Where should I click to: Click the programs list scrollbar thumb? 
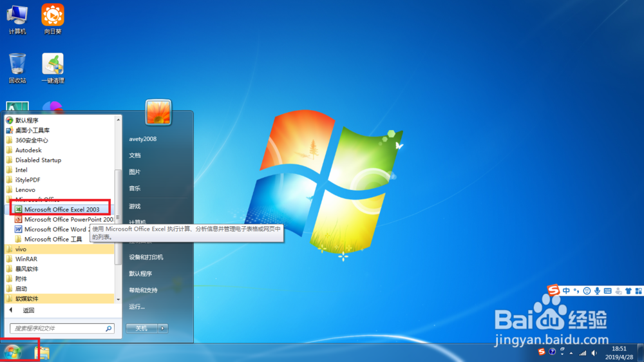(118, 217)
